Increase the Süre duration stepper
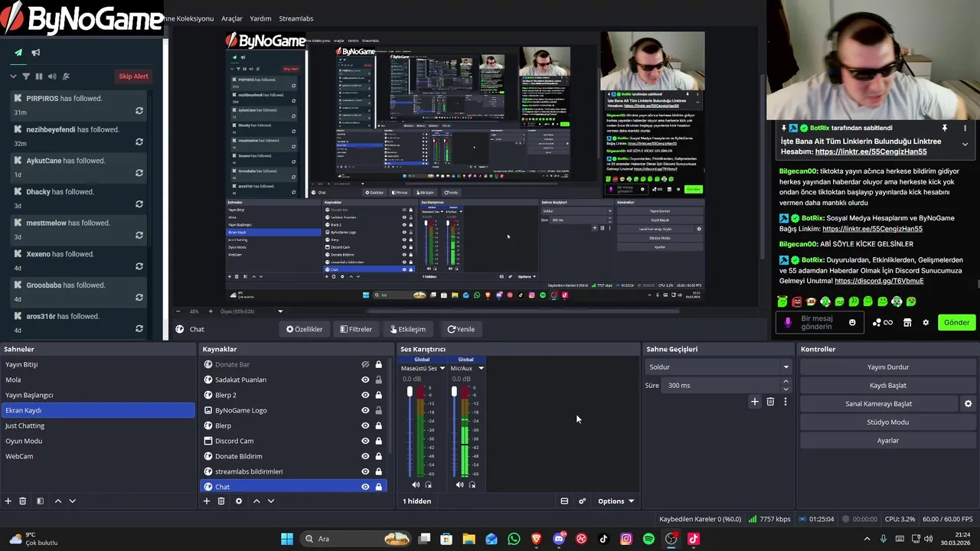This screenshot has height=551, width=980. point(786,382)
